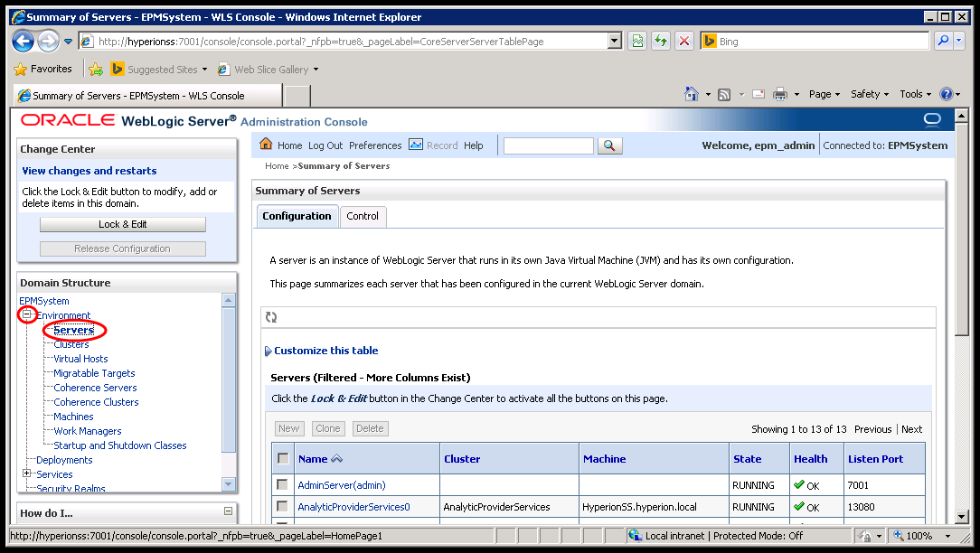Click the Cluster column header
Viewport: 980px width, 553px height.
[x=462, y=459]
